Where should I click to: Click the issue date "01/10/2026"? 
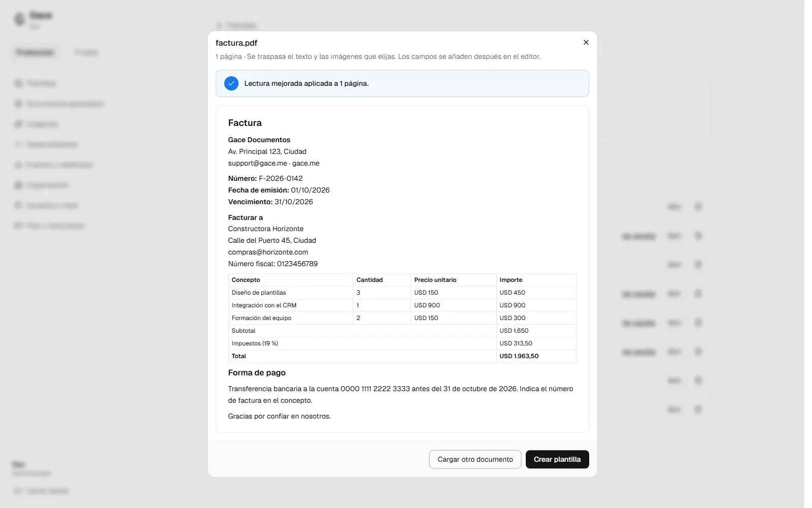pyautogui.click(x=310, y=190)
